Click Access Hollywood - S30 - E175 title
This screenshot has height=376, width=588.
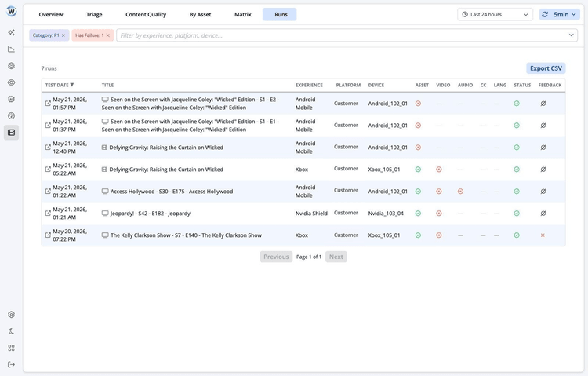pyautogui.click(x=172, y=192)
